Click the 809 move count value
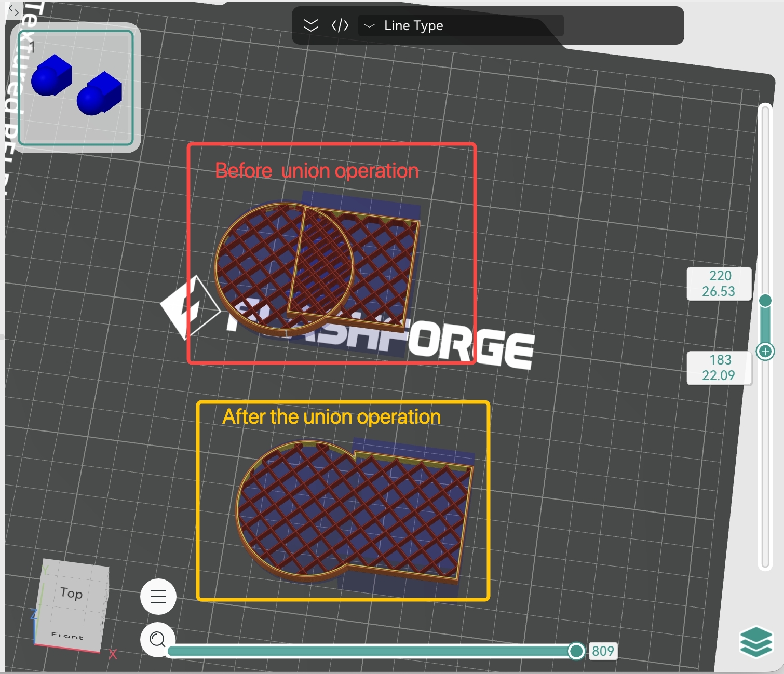Viewport: 784px width, 674px height. (603, 651)
